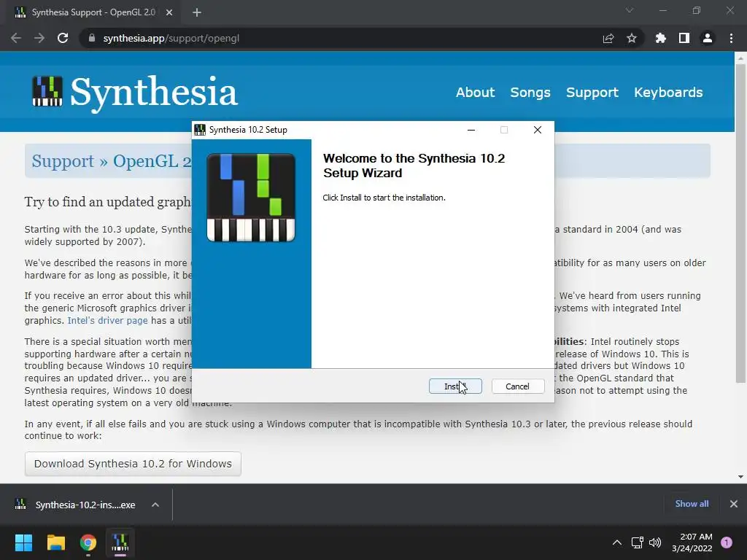
Task: Go back using the browser back arrow
Action: pos(16,38)
